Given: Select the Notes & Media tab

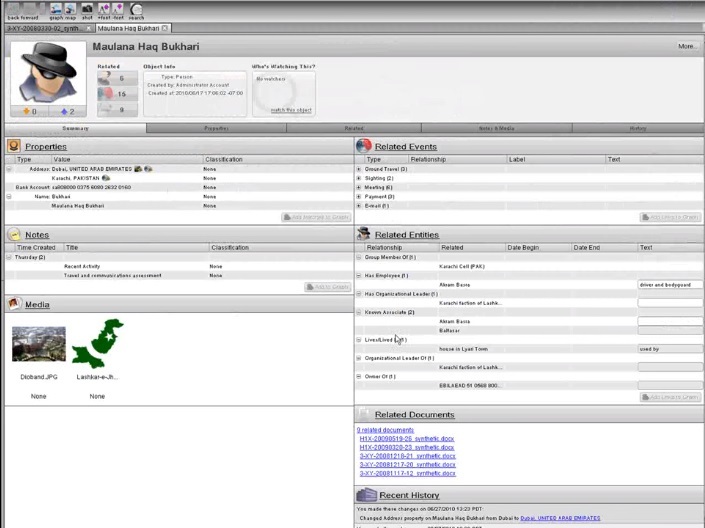Looking at the screenshot, I should [x=496, y=128].
